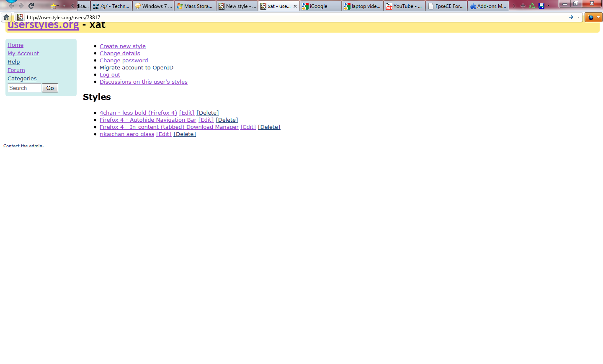Switch to the iGoogle tab

click(321, 6)
